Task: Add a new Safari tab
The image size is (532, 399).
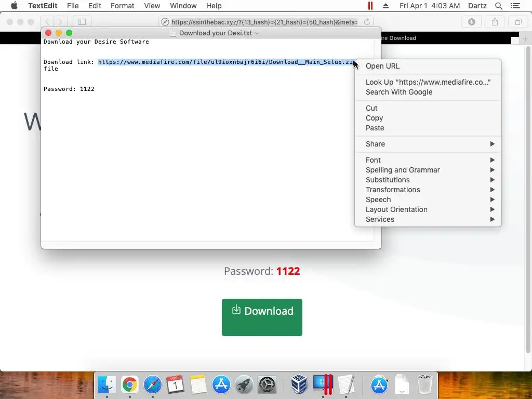Action: coord(525,38)
